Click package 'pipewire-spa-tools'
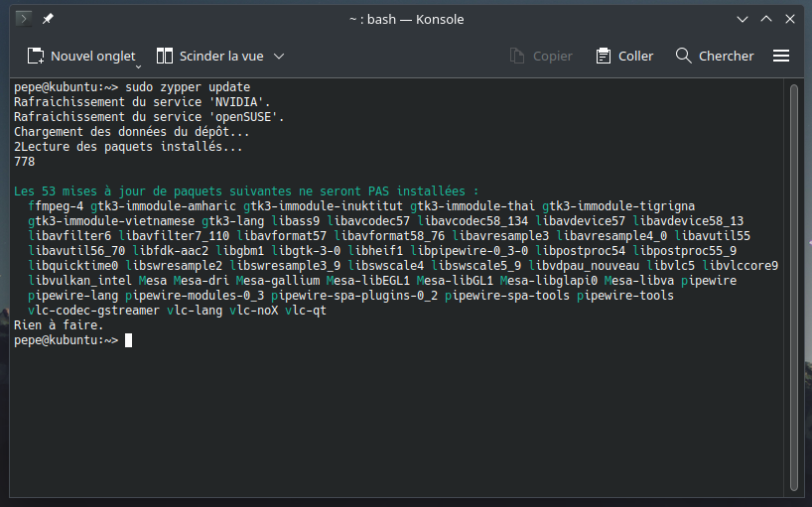The width and height of the screenshot is (812, 507). coord(507,296)
